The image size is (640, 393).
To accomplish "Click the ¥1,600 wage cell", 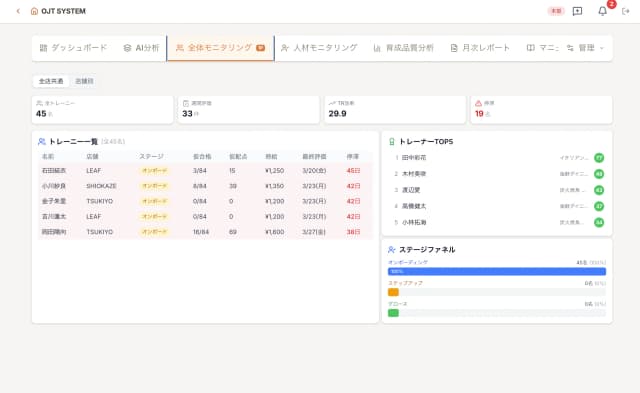I will 274,232.
